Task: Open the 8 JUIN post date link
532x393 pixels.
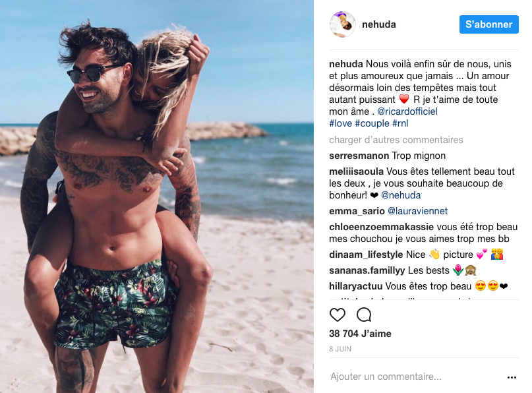Action: click(340, 349)
